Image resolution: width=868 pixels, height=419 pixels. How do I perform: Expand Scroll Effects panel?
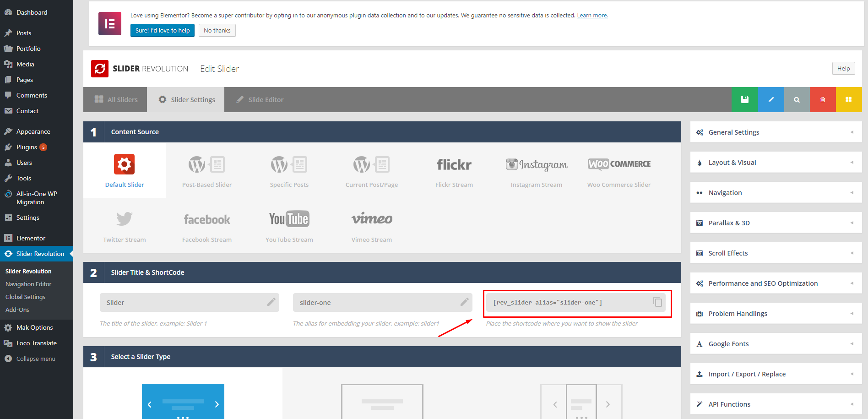[776, 253]
